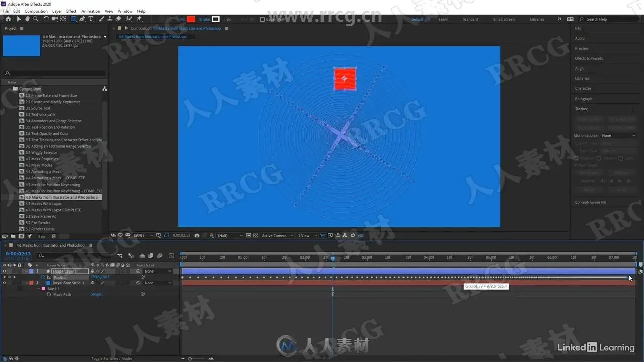Select the Hand tool
This screenshot has width=644, height=362.
[27, 19]
